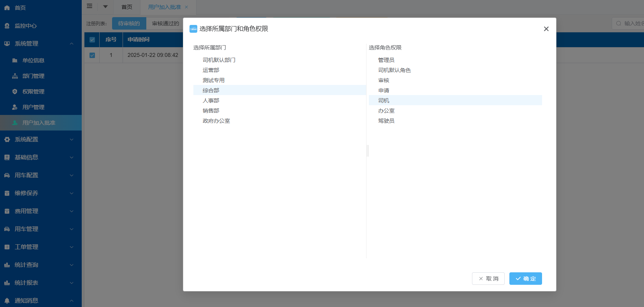Click the 权限管理 shield icon
Viewport: 644px width, 307px height.
(x=15, y=92)
